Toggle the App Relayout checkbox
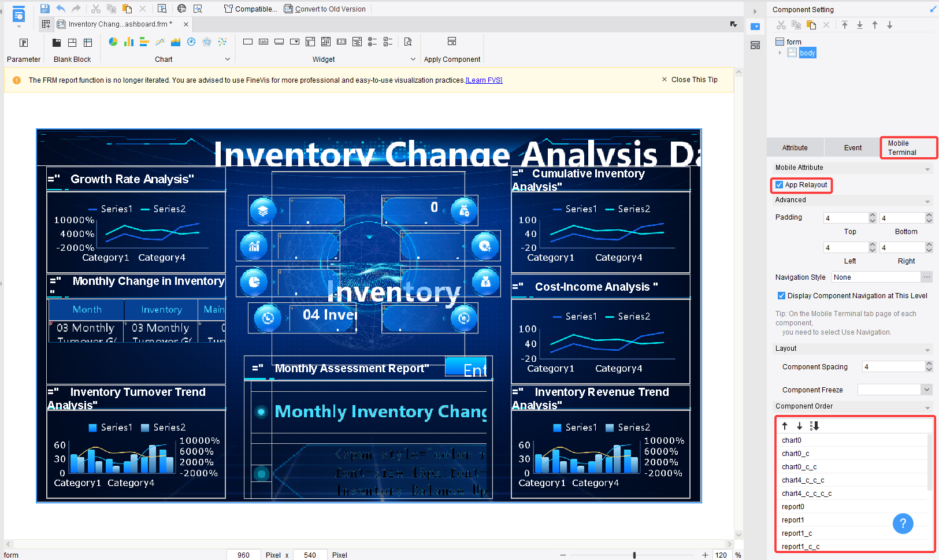Screen dimensions: 939x560 pos(780,185)
